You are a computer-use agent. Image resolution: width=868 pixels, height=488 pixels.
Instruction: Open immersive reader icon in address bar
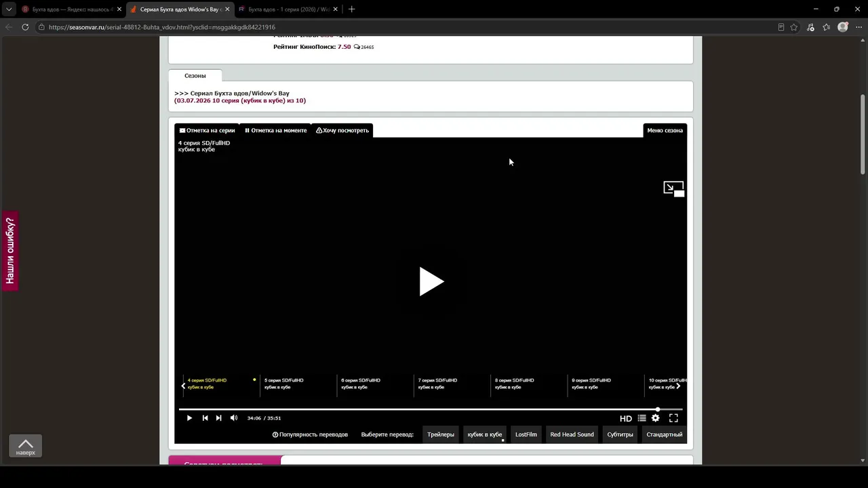pyautogui.click(x=781, y=27)
